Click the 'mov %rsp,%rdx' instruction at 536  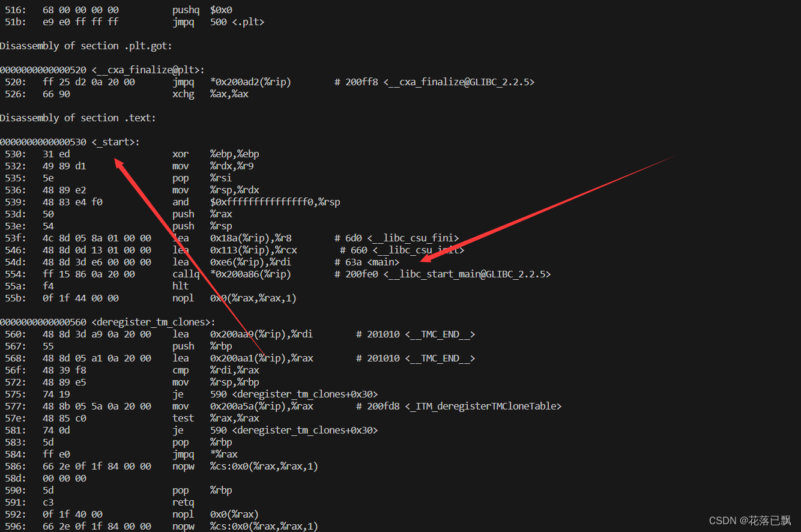(x=216, y=190)
